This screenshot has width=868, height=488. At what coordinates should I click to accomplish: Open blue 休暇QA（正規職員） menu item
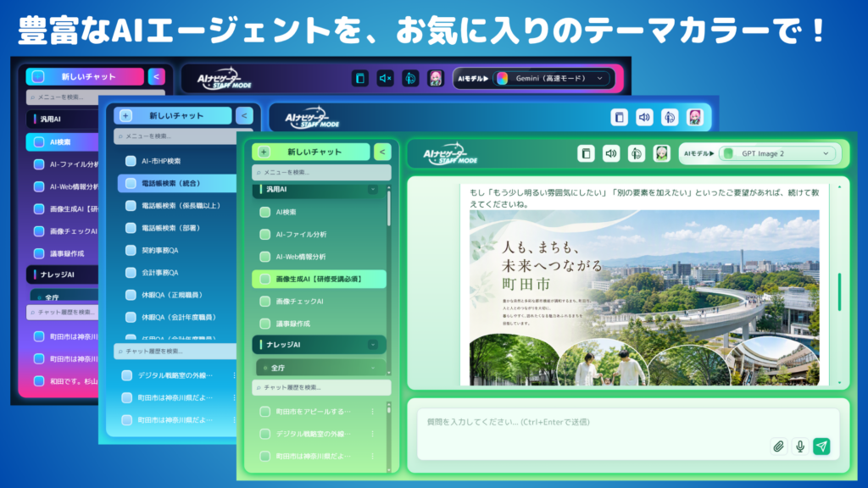coord(177,295)
